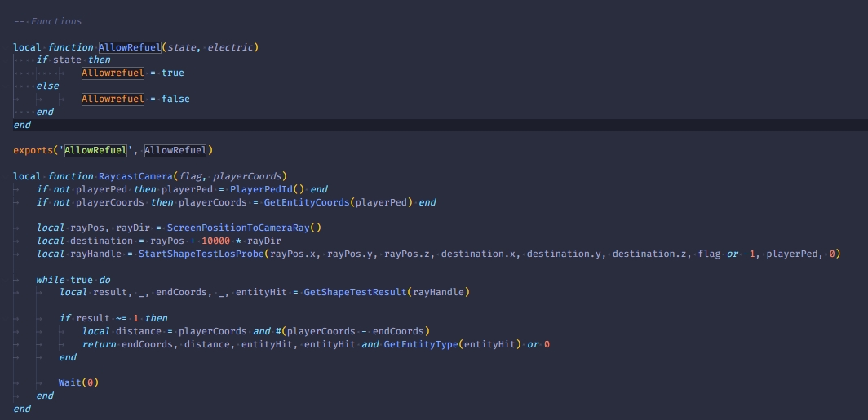Click the Wait(0) statement

click(x=78, y=382)
